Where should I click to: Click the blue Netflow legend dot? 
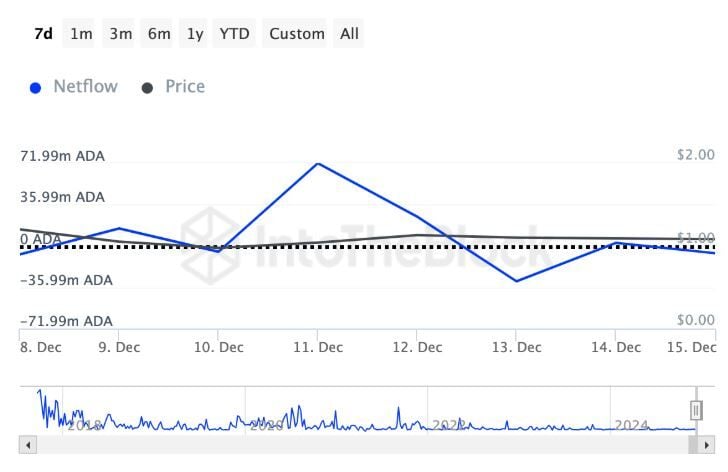click(x=36, y=88)
